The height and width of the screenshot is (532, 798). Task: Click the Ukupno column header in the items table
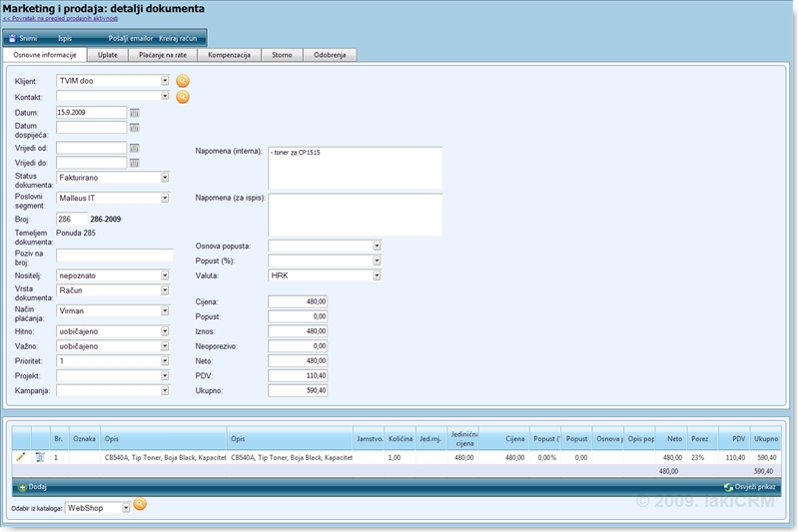(x=766, y=438)
